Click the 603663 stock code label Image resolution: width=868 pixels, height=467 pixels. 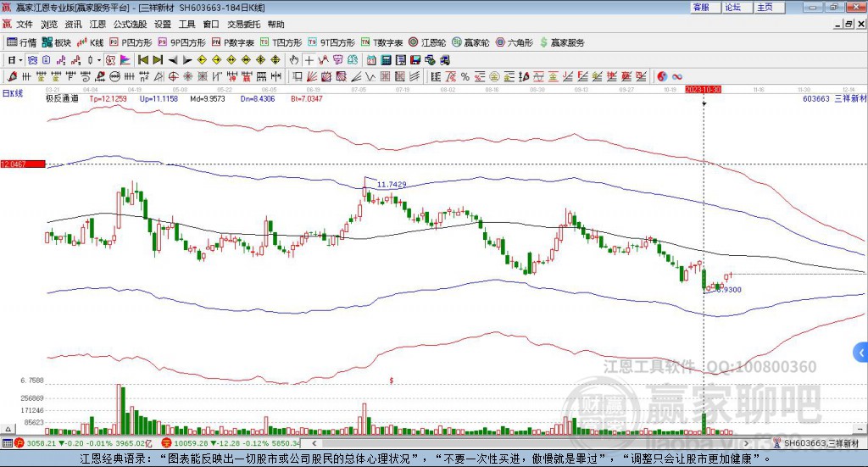(x=816, y=98)
